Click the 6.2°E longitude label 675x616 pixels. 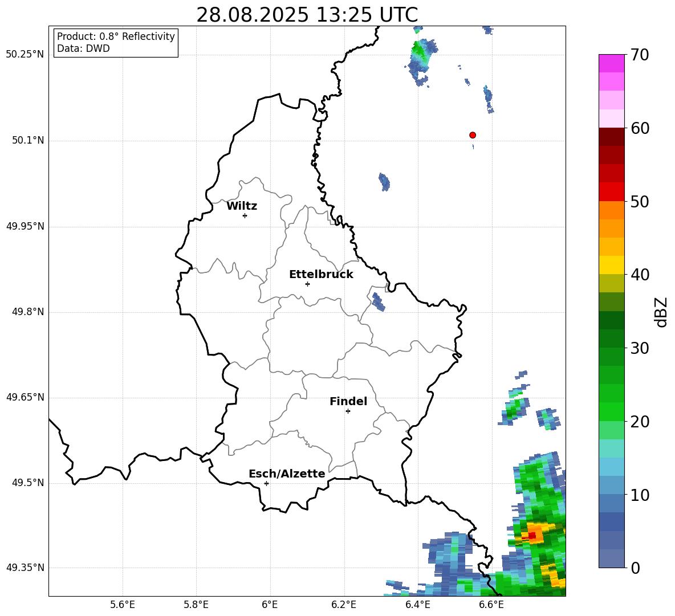coord(344,605)
